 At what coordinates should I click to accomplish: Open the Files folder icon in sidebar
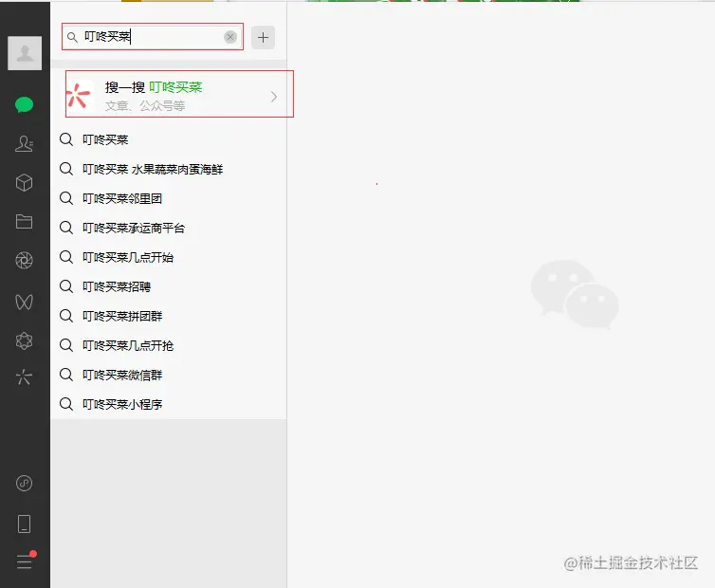(x=24, y=222)
